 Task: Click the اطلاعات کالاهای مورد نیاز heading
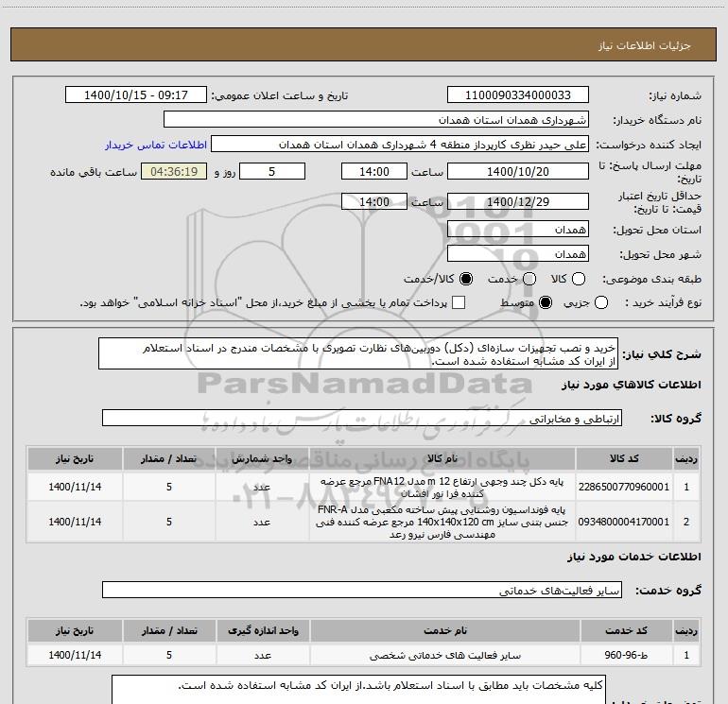pyautogui.click(x=631, y=385)
